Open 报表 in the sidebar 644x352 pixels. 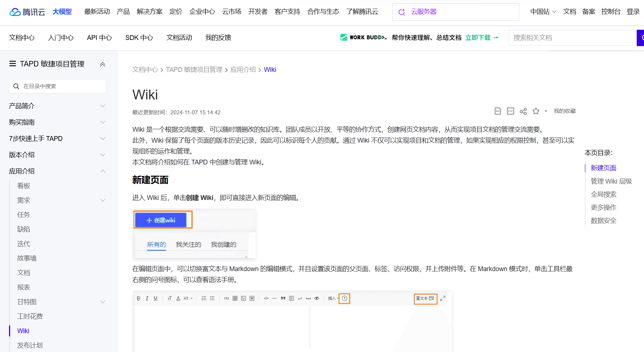coord(24,287)
